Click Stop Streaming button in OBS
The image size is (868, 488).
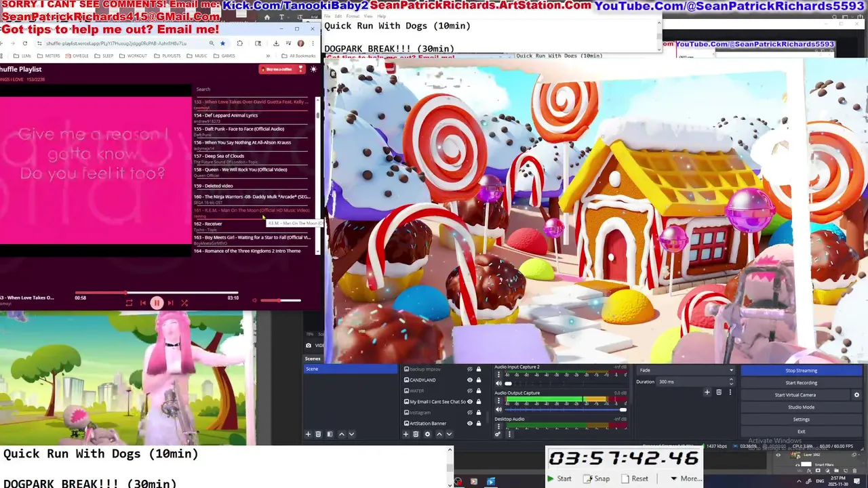point(802,371)
